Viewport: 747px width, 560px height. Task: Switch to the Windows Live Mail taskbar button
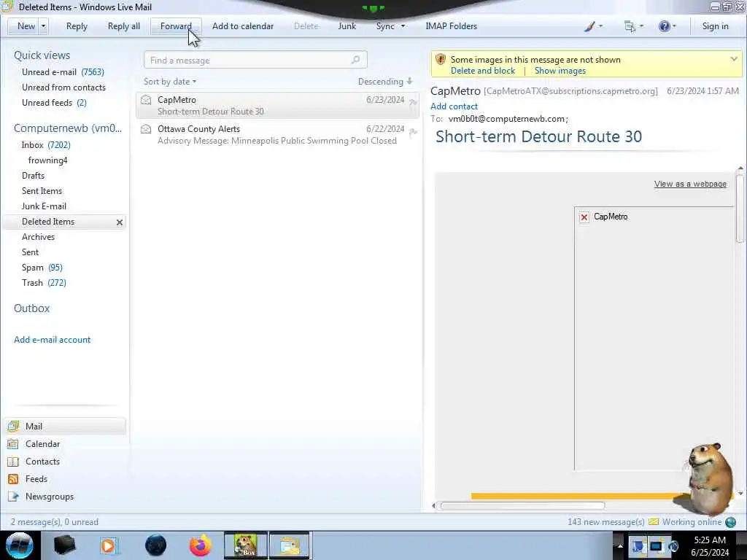[289, 545]
